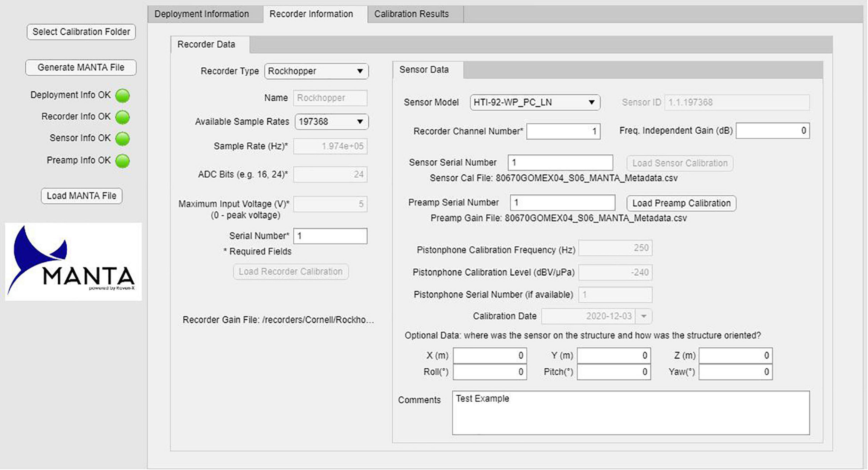Click the Freq. Independent Gain input field
Image resolution: width=868 pixels, height=470 pixels.
(x=773, y=131)
